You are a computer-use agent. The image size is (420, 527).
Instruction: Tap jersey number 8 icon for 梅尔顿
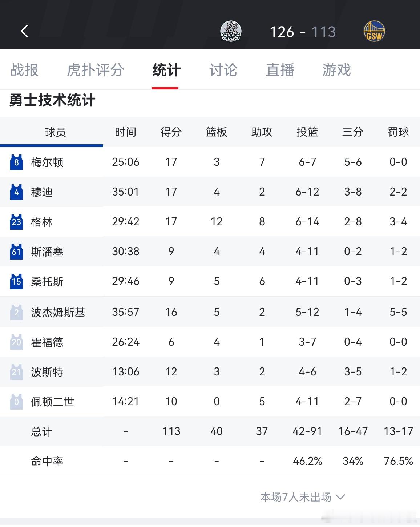click(x=16, y=162)
